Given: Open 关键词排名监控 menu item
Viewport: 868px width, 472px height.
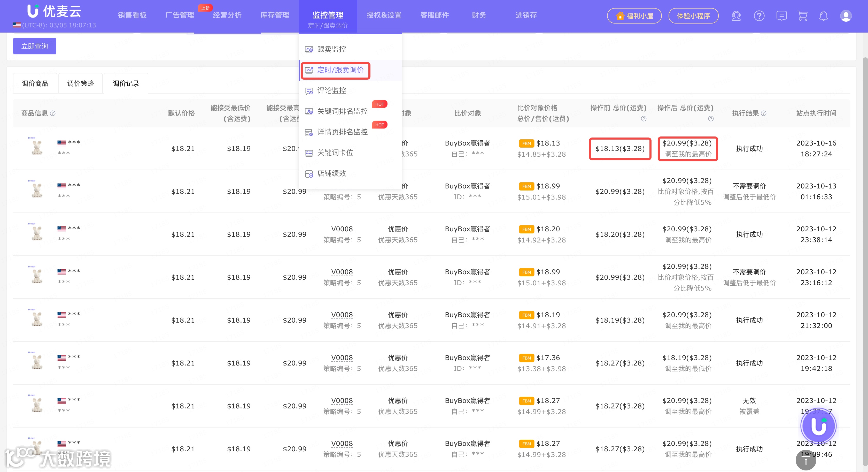Looking at the screenshot, I should click(342, 111).
